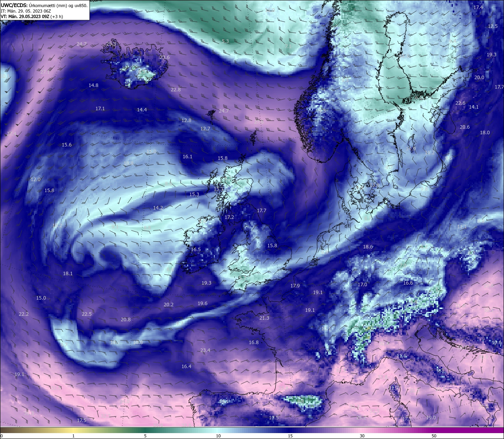Click the VT valid time 09Z line
The width and height of the screenshot is (504, 439).
click(x=32, y=17)
